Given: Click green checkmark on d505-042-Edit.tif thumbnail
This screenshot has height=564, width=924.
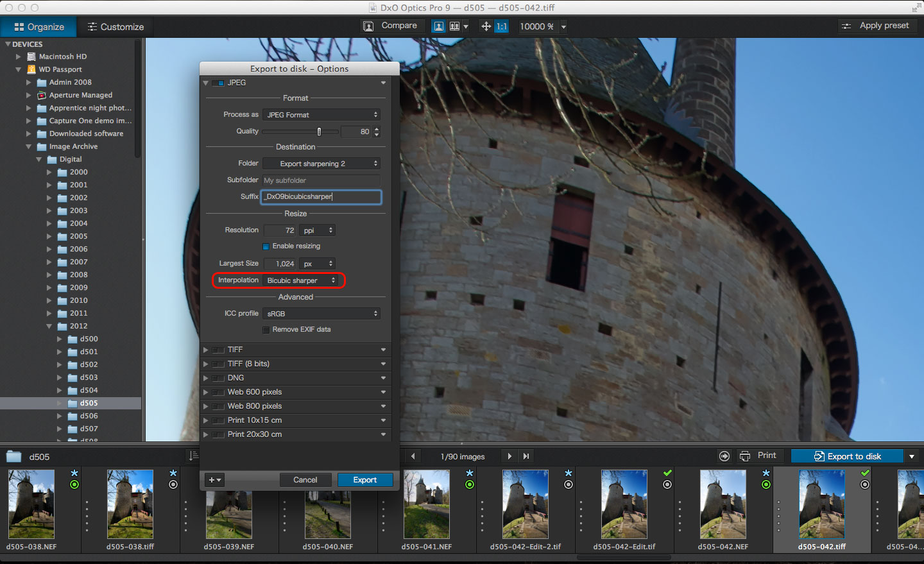Looking at the screenshot, I should pos(667,473).
